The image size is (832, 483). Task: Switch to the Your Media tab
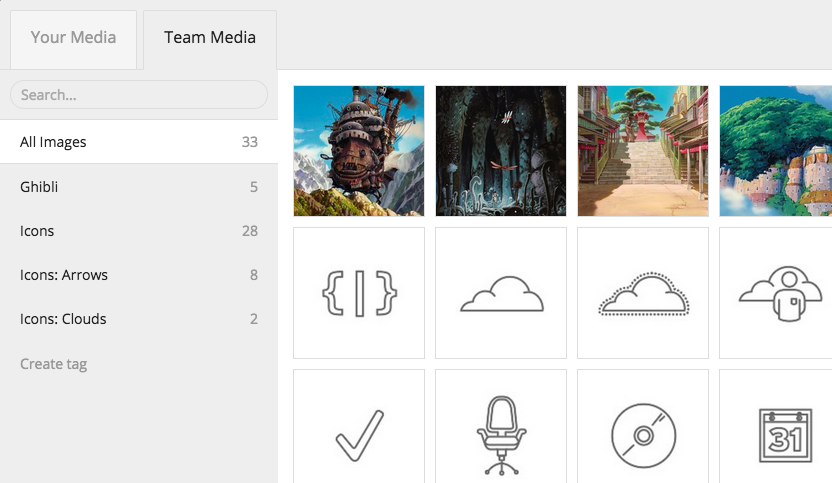click(73, 39)
